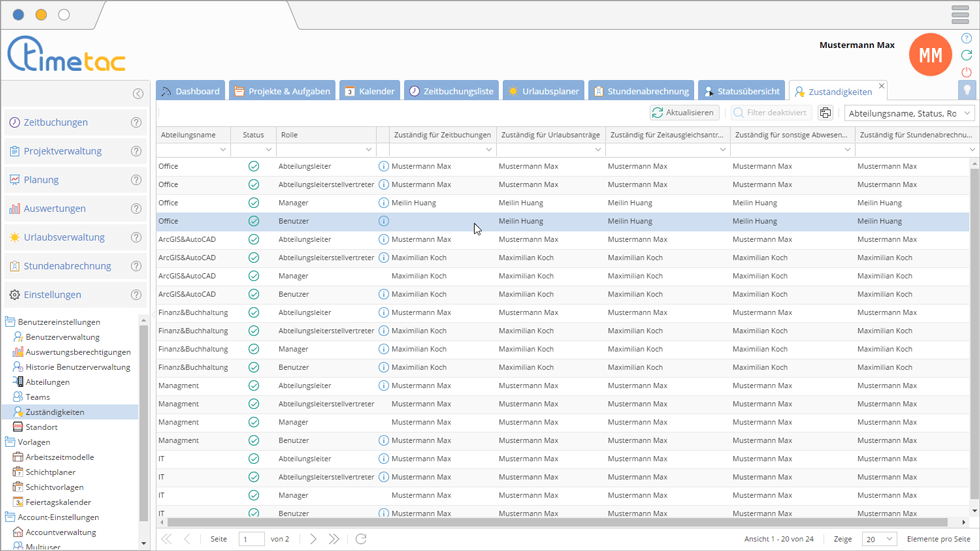This screenshot has width=980, height=551.
Task: Click the page number input field
Action: pos(251,539)
